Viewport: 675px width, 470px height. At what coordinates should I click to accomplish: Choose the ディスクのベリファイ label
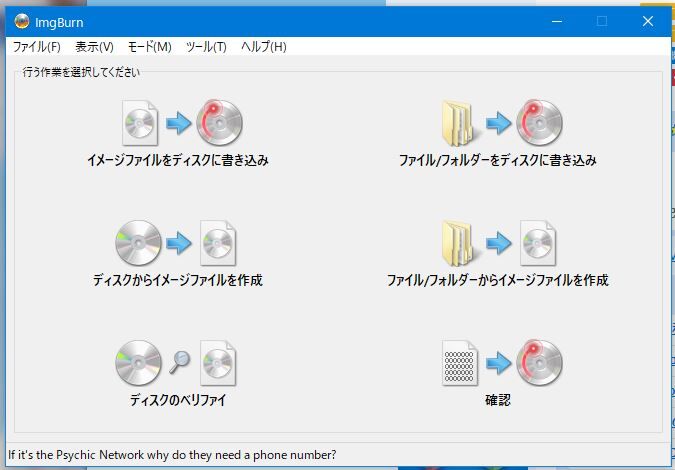click(x=178, y=400)
